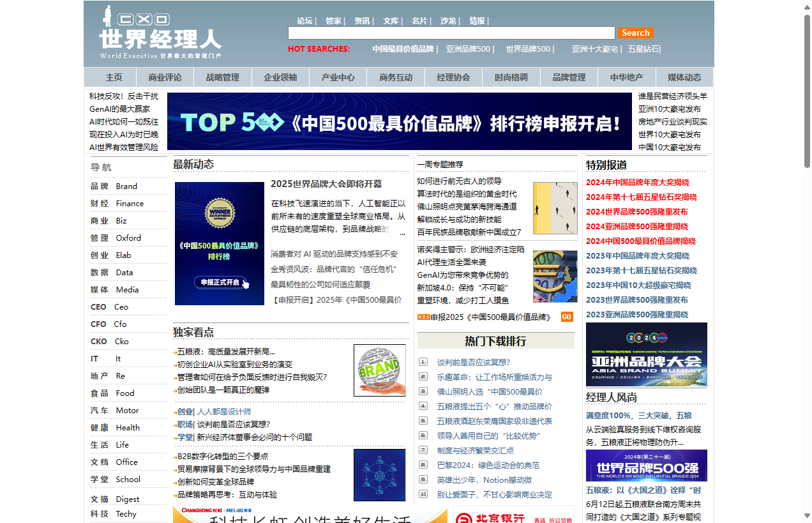Click the scrollbar down arrow

click(x=806, y=516)
